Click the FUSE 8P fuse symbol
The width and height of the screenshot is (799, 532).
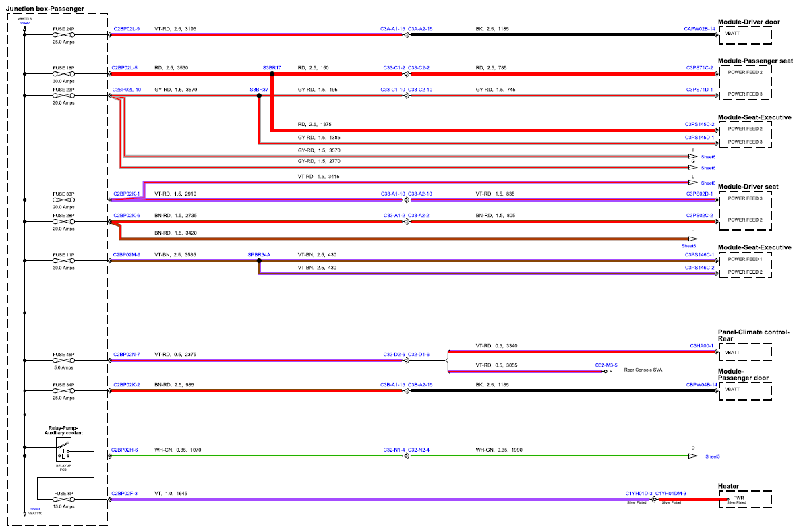pos(63,500)
